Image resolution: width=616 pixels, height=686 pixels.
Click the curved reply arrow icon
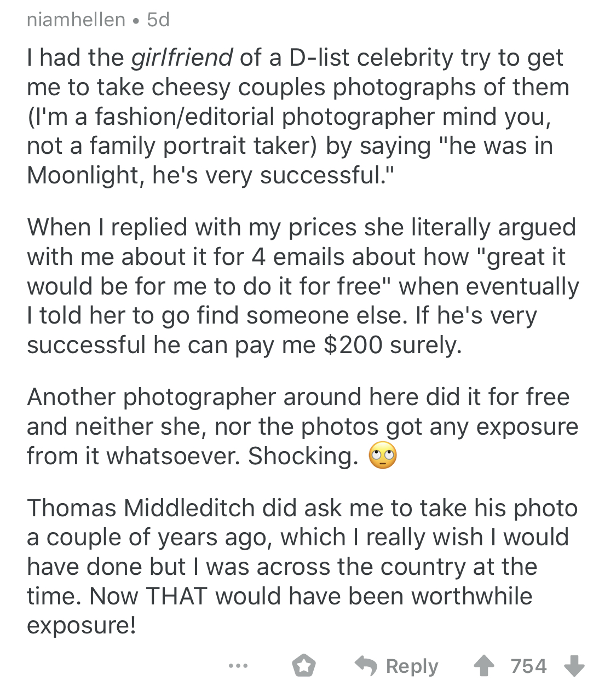pos(366,666)
